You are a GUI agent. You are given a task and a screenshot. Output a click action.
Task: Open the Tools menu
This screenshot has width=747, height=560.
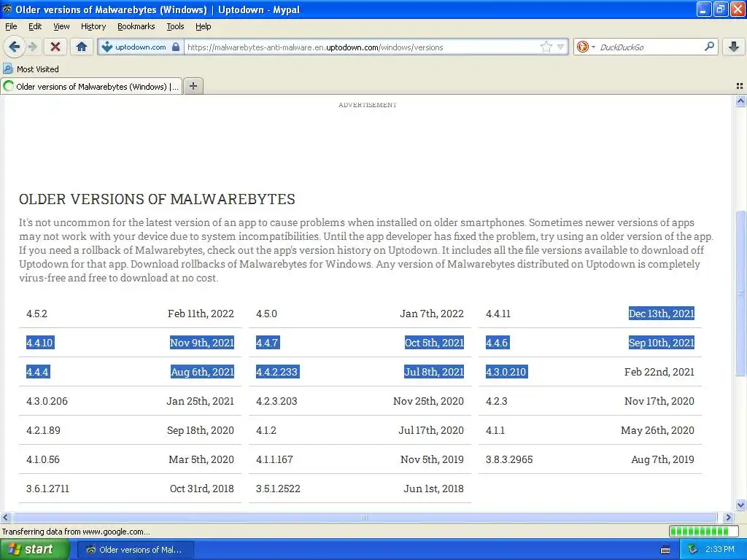[175, 26]
